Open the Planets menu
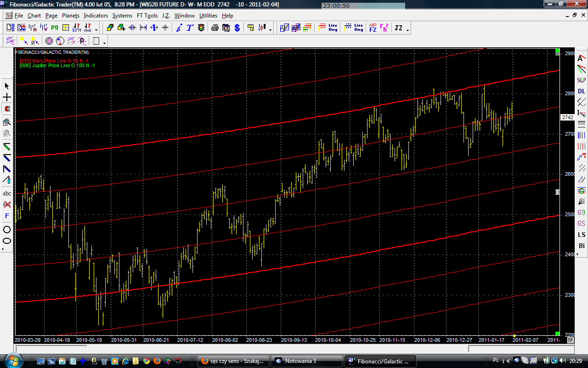Screen dimensions: 588x368 pos(71,16)
